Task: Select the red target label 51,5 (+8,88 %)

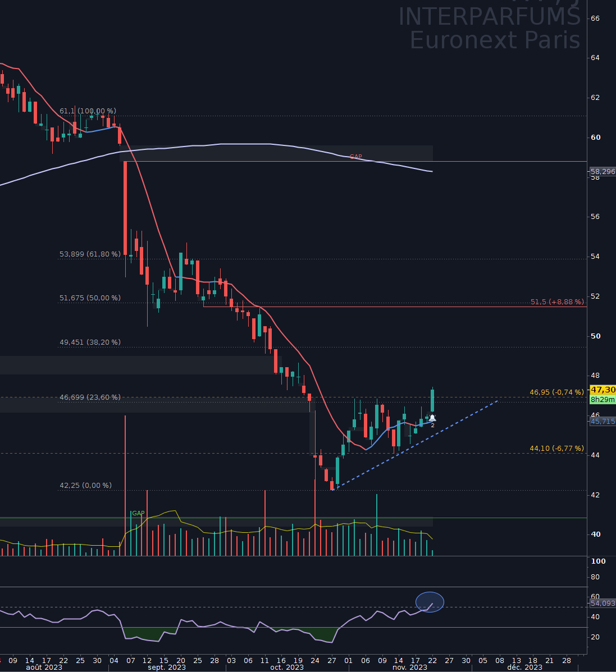Action: (x=557, y=302)
